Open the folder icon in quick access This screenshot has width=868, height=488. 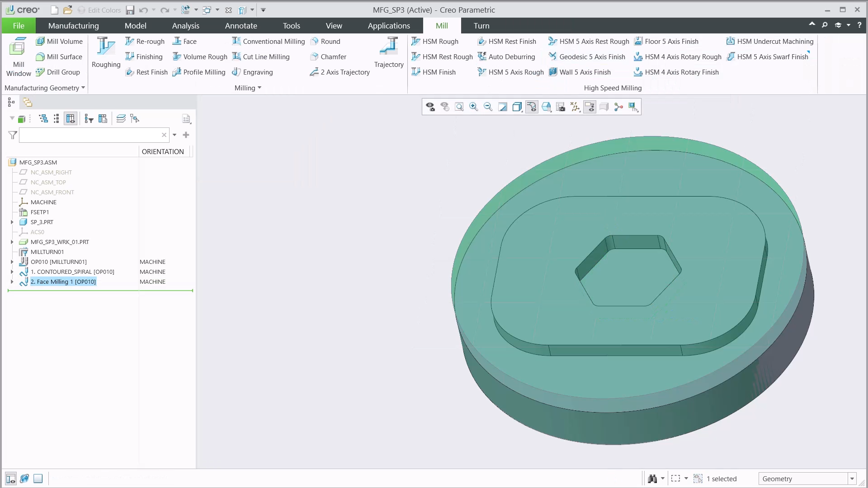[x=68, y=10]
